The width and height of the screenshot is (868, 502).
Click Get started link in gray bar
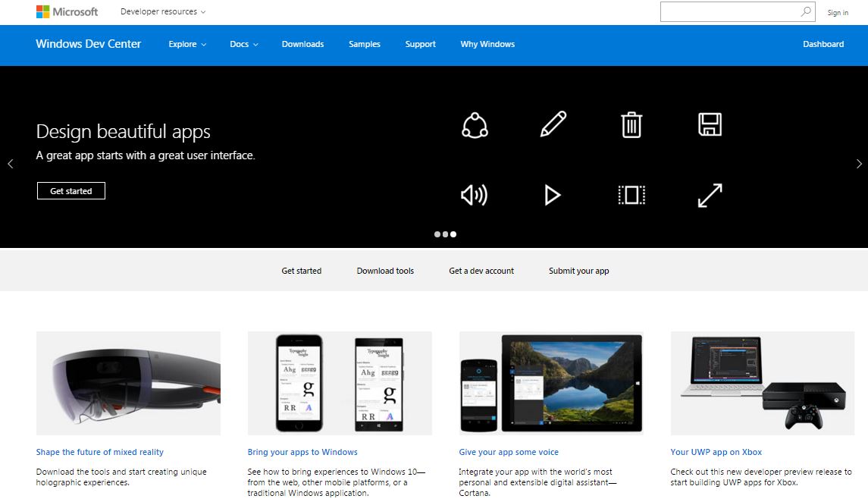[301, 271]
